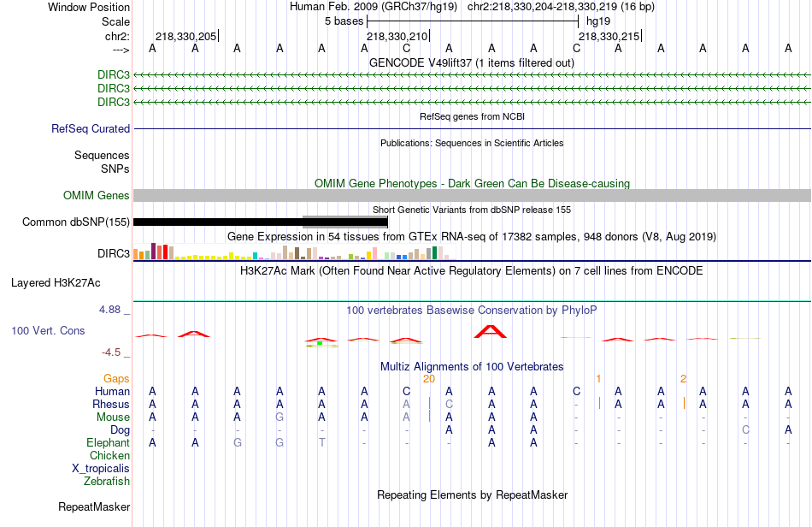Click the C base in the Dog row
Viewport: 812px width, 527px height.
point(745,429)
